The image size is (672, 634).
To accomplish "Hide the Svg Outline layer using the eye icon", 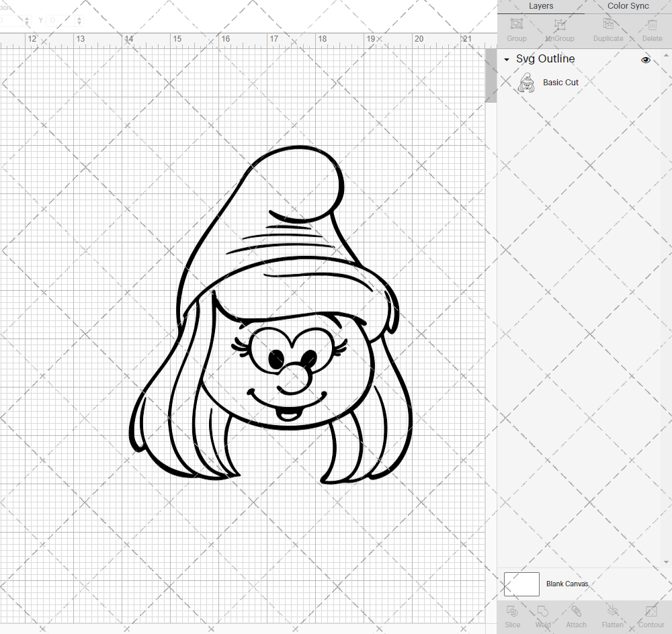I will (646, 60).
